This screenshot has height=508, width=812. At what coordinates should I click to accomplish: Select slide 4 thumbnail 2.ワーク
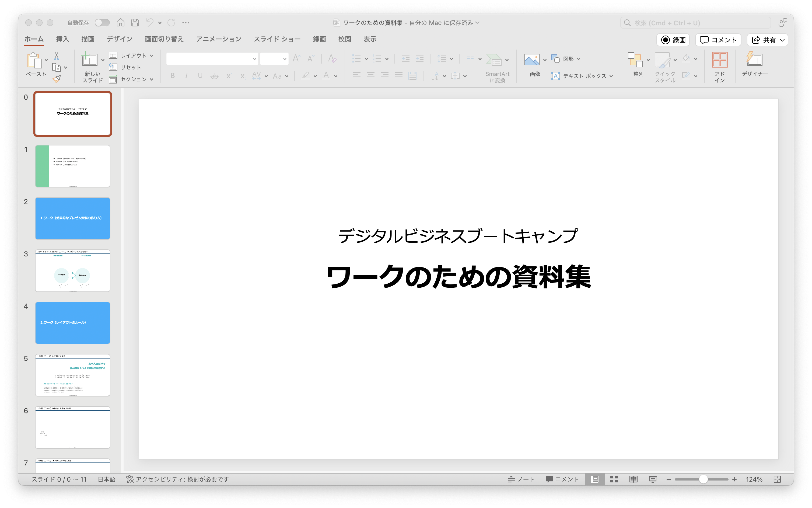click(x=72, y=323)
